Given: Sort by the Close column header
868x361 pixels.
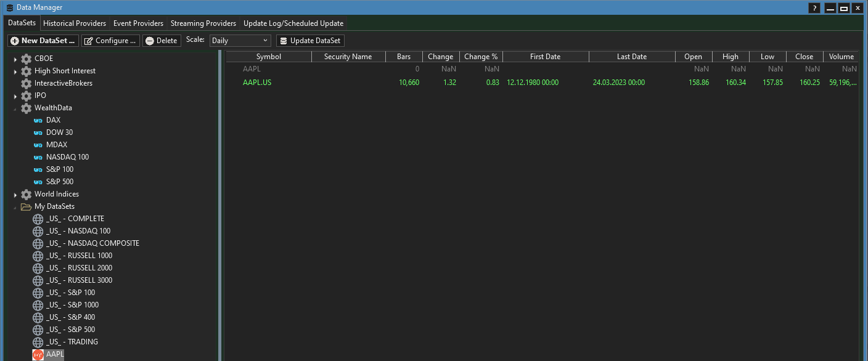Looking at the screenshot, I should pos(805,57).
